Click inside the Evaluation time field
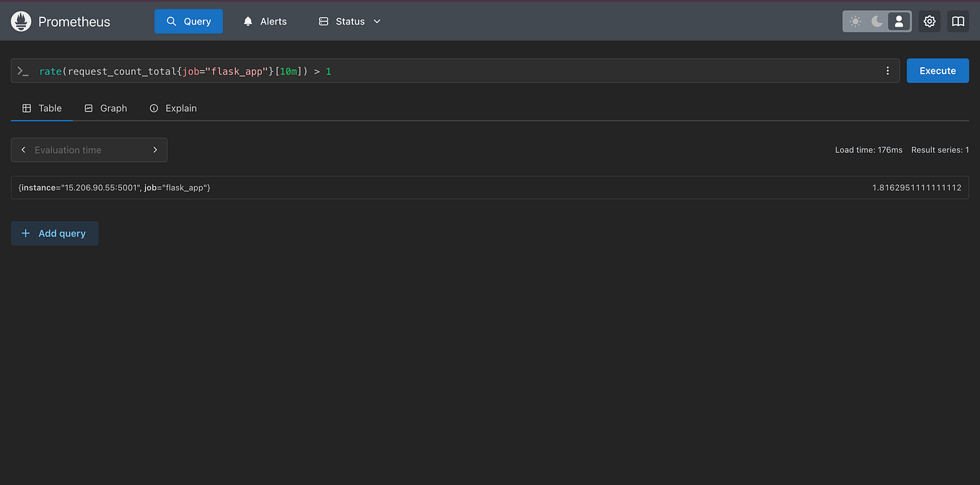 (87, 149)
